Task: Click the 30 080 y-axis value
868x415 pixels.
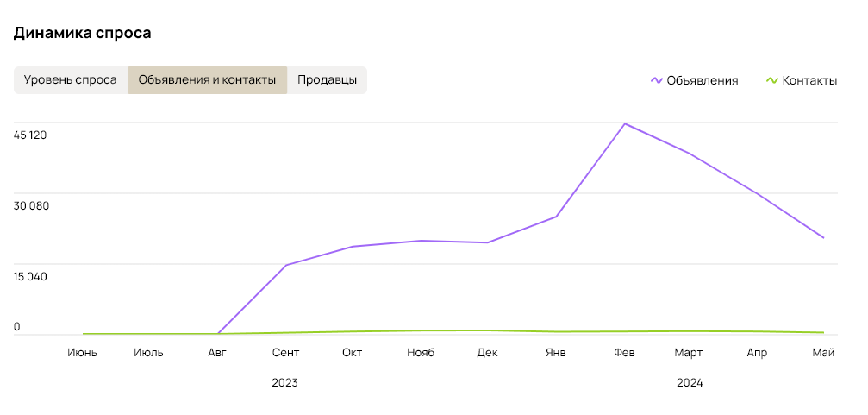Action: (31, 205)
